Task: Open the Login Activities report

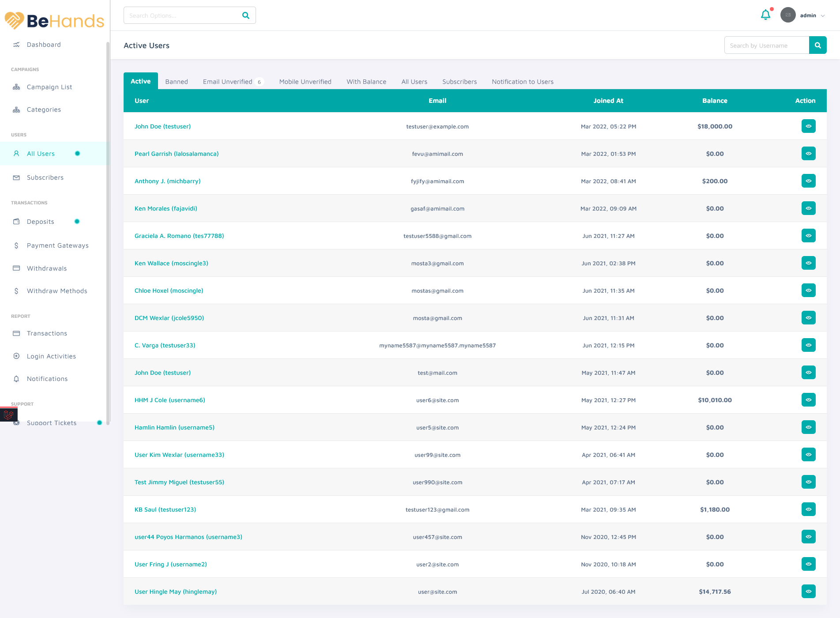Action: (51, 356)
